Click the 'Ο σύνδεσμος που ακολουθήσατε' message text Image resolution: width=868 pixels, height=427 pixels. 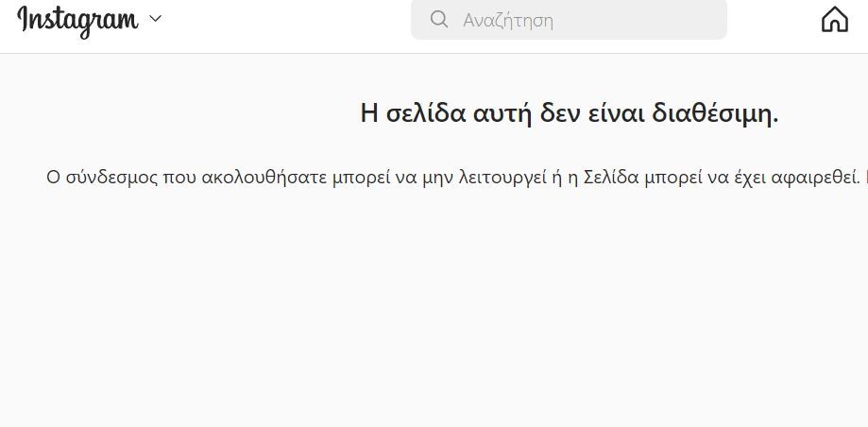pos(453,178)
